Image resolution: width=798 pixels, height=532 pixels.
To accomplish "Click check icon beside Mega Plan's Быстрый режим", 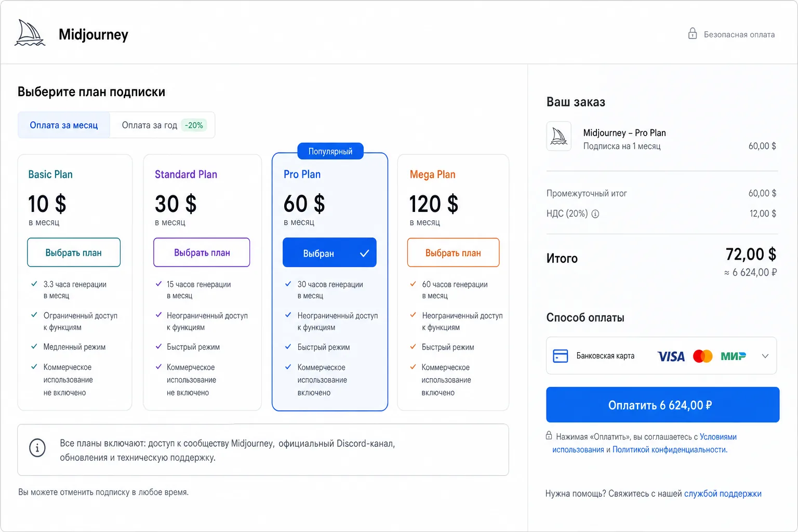I will click(413, 347).
